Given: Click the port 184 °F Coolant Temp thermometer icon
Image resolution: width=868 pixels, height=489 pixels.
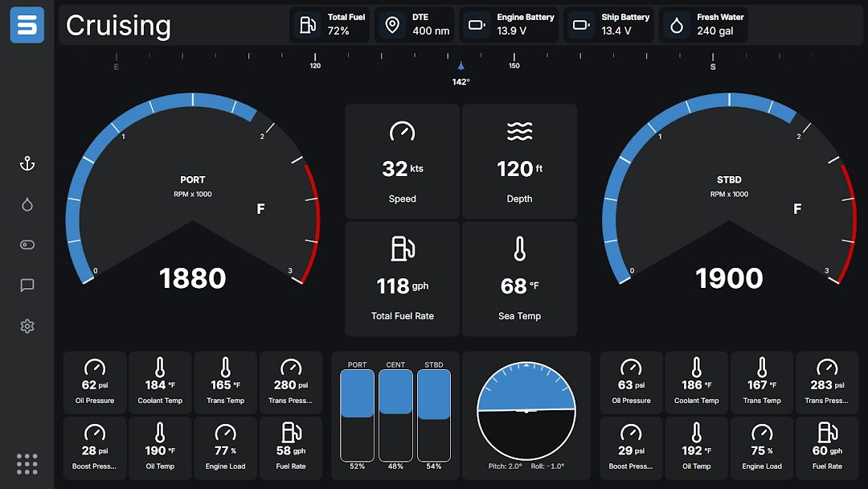Looking at the screenshot, I should click(x=160, y=368).
